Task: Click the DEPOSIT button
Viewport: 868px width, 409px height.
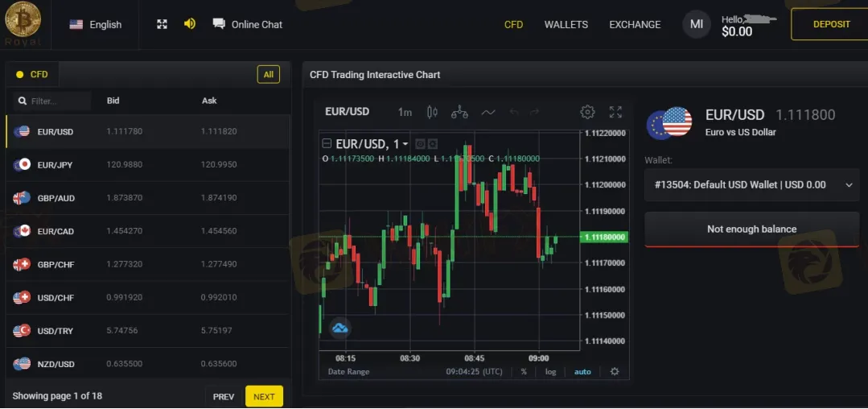Action: pos(831,24)
